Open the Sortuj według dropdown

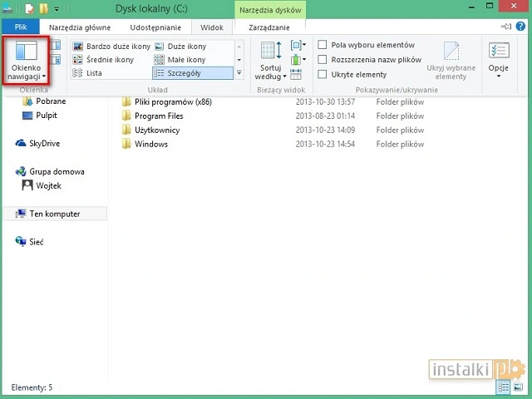pyautogui.click(x=270, y=71)
